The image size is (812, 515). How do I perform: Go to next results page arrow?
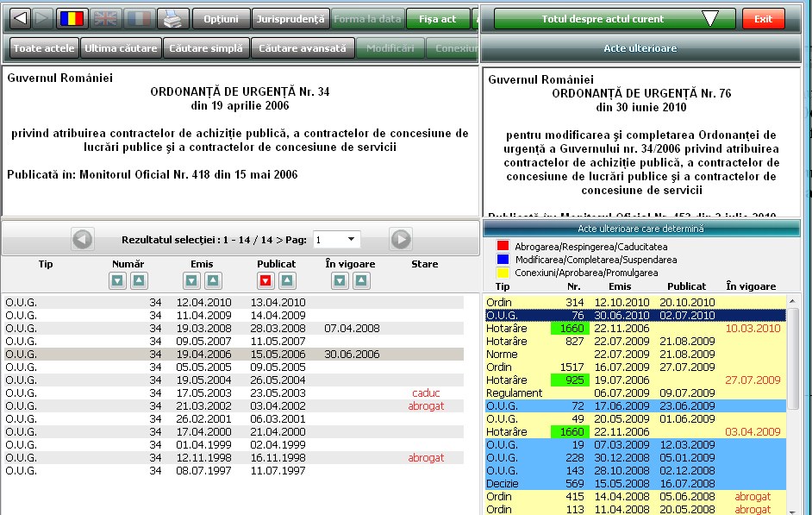pos(401,239)
